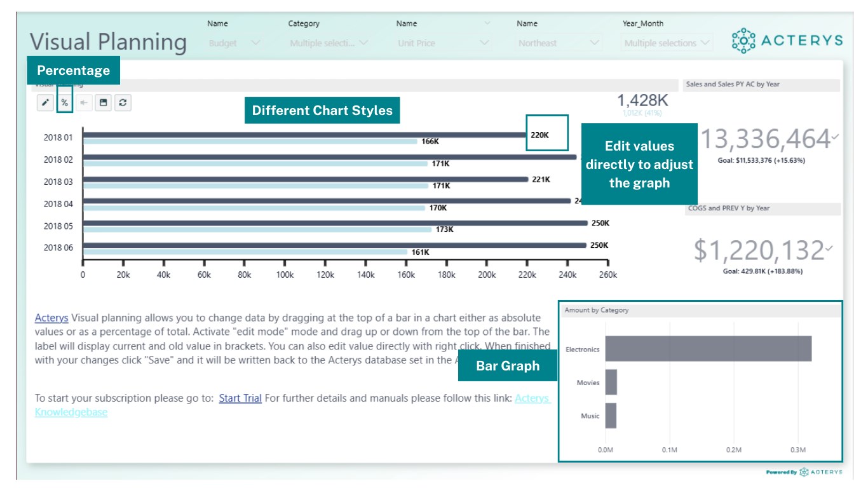Expand the chevron beside 13,336,464
This screenshot has height=488, width=868.
(x=835, y=137)
